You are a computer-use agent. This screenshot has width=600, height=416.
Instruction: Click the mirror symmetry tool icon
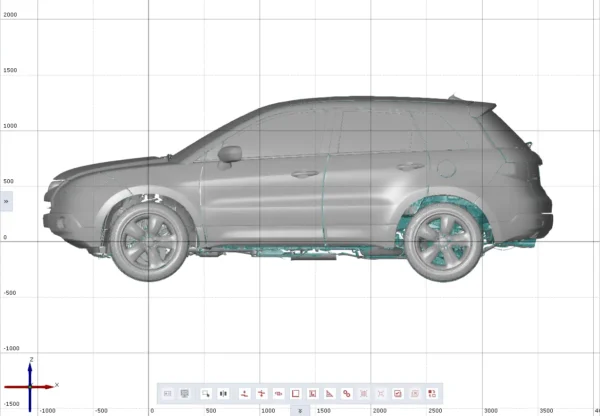pyautogui.click(x=223, y=393)
